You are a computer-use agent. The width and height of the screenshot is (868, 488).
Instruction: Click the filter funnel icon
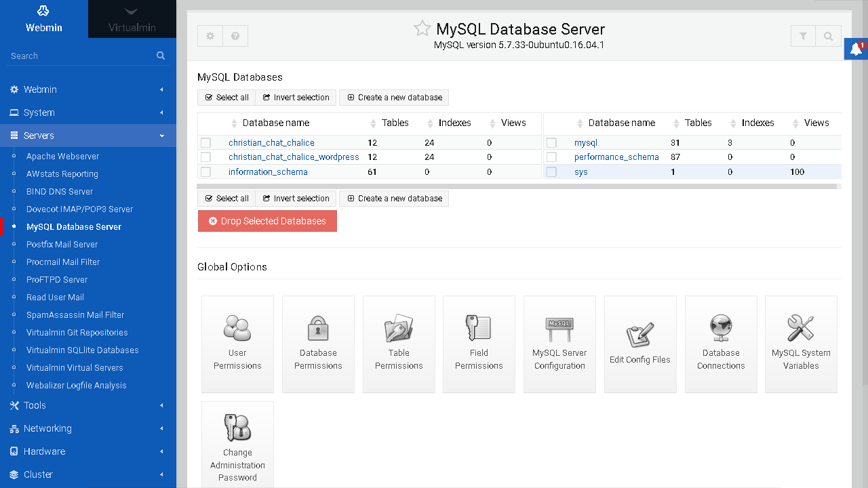[x=803, y=36]
